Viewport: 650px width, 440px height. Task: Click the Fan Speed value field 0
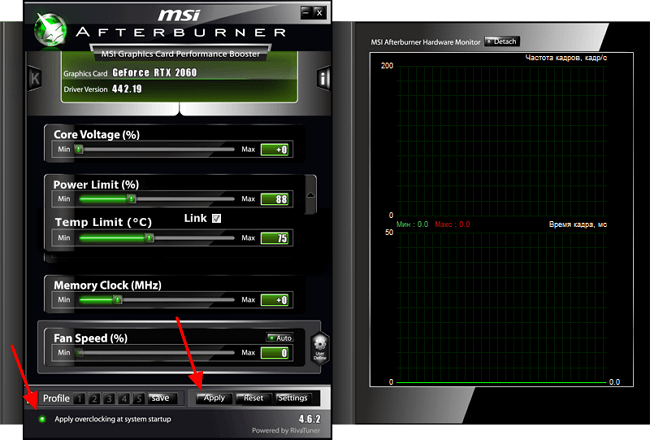pos(275,353)
